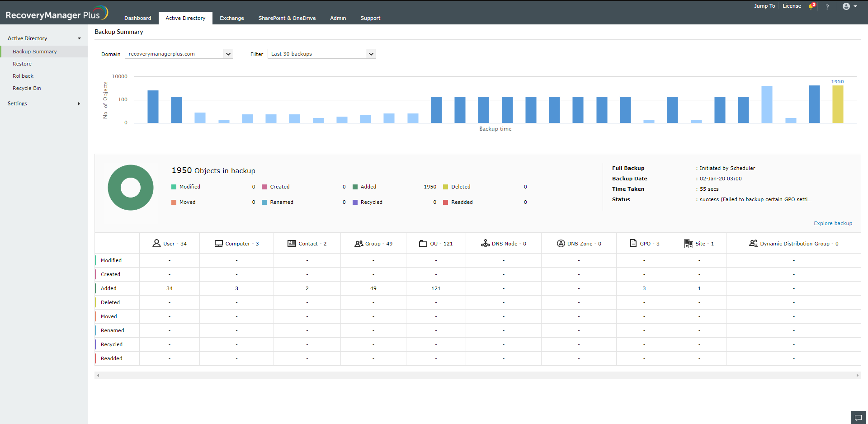Click the GPO document icon
868x424 pixels.
pos(633,243)
